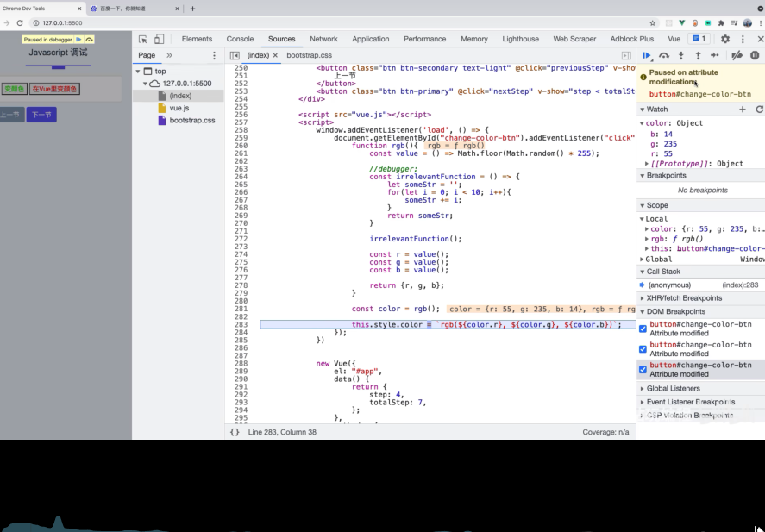Switch to the Console panel
This screenshot has width=765, height=532.
click(x=240, y=39)
